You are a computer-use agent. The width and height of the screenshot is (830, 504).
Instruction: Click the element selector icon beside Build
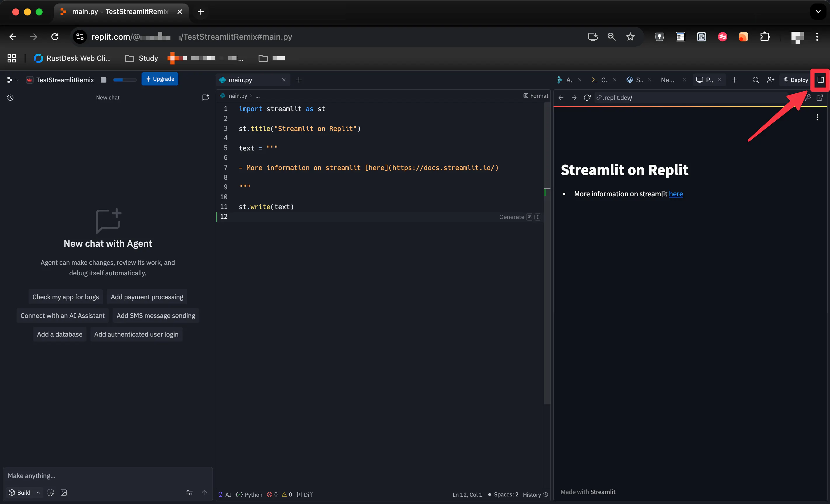point(50,493)
